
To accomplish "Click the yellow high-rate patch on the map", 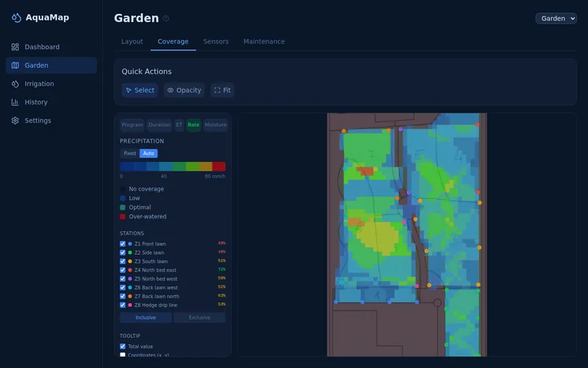I will tap(378, 237).
